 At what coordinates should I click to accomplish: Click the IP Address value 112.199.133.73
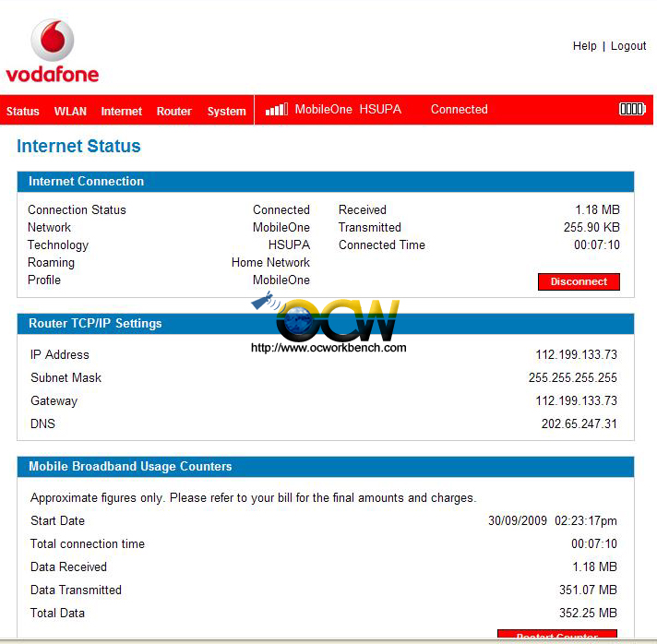tap(576, 354)
